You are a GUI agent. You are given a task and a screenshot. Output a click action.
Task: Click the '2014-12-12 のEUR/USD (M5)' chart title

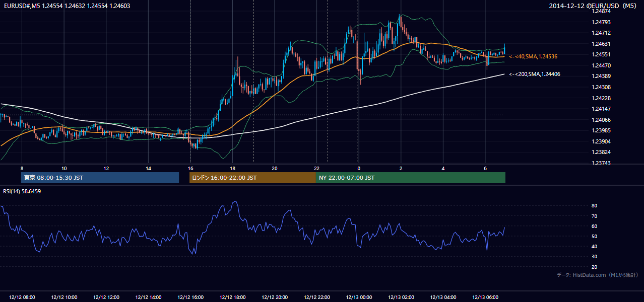pyautogui.click(x=594, y=6)
